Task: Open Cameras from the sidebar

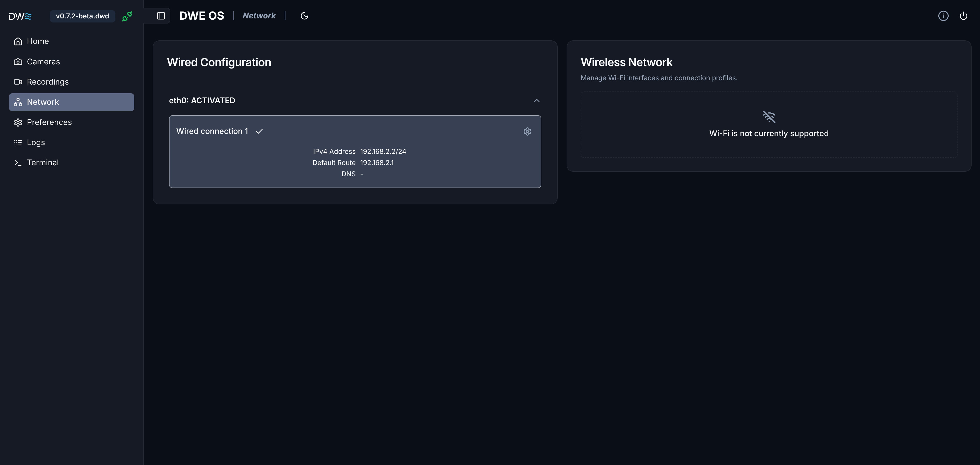Action: tap(71, 62)
